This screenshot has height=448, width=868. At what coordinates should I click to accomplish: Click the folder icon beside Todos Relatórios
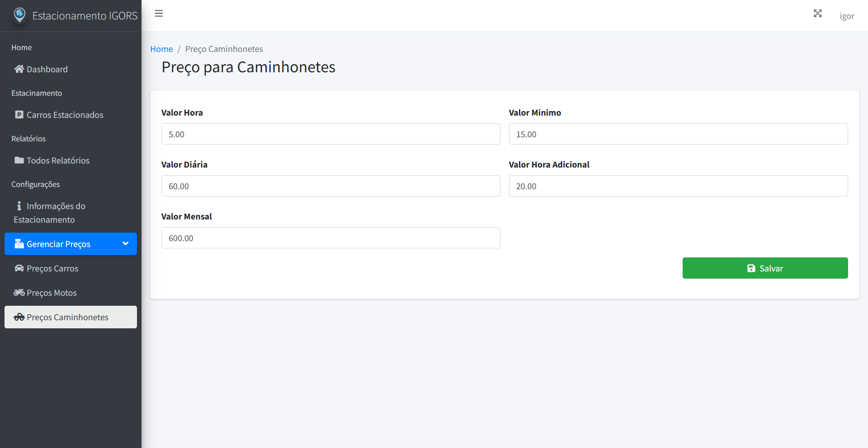(19, 160)
